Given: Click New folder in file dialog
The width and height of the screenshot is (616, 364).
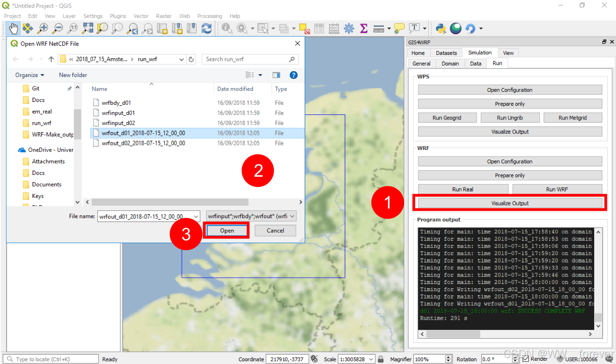Looking at the screenshot, I should (73, 75).
